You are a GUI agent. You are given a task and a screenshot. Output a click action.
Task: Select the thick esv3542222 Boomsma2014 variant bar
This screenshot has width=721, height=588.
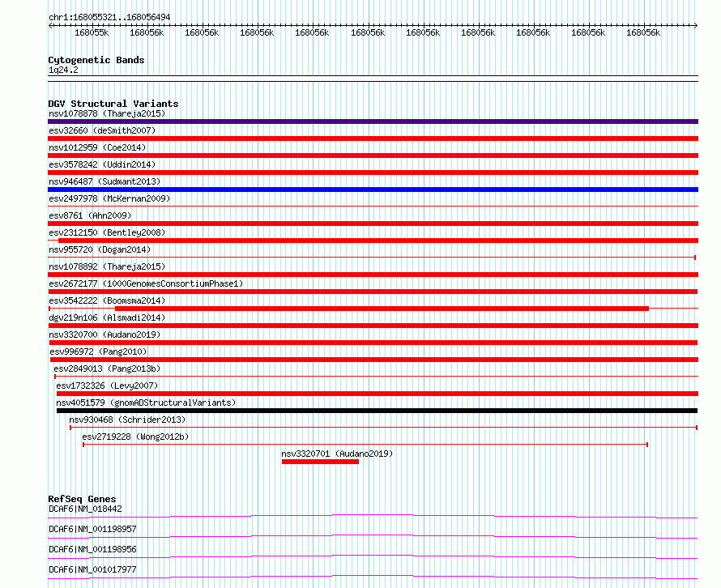click(382, 309)
